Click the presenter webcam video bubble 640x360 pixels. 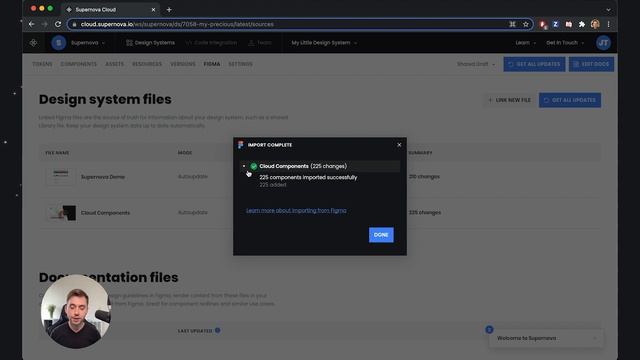click(x=76, y=311)
